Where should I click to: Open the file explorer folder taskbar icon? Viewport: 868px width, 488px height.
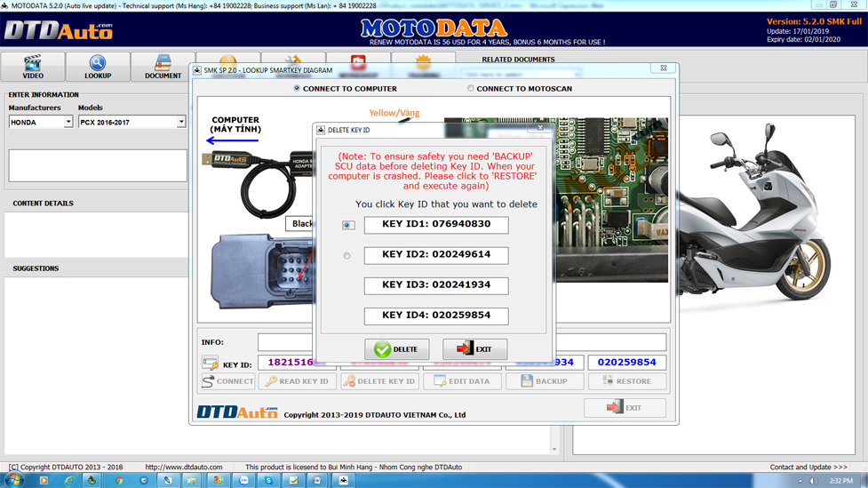click(x=192, y=480)
